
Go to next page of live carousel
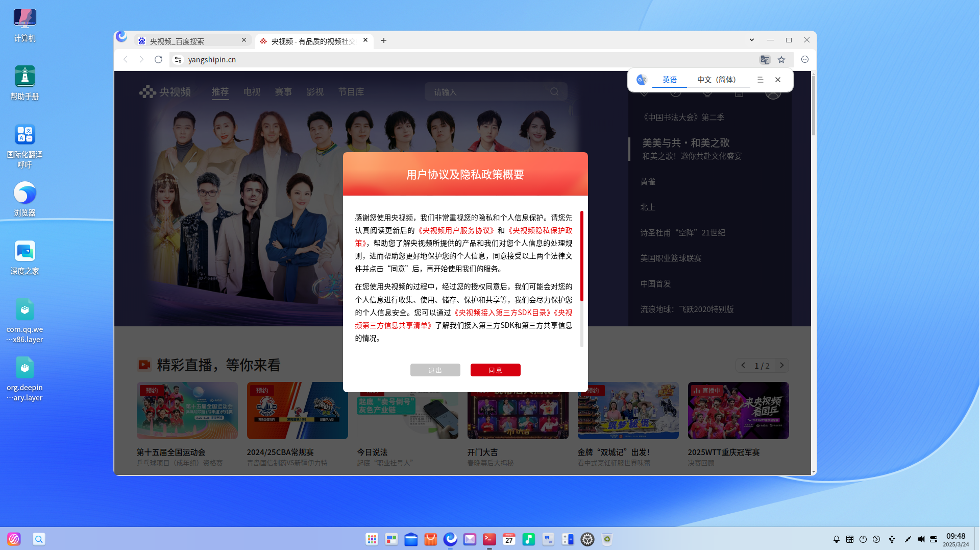781,366
